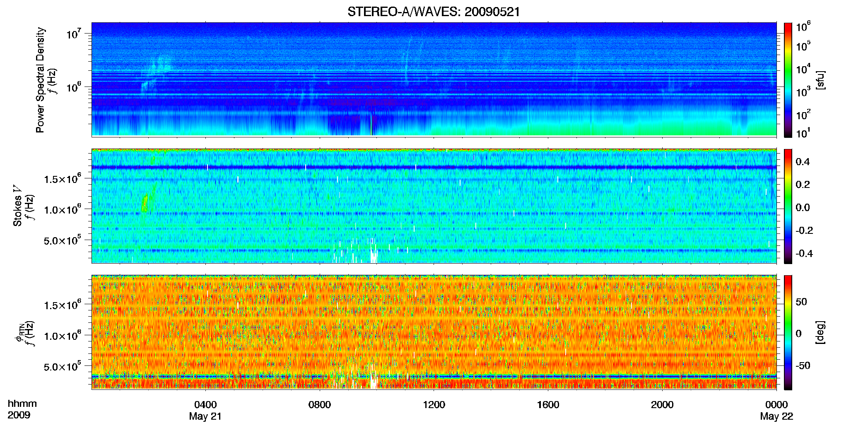
Task: Click the 0800 time tick label
Action: (320, 405)
